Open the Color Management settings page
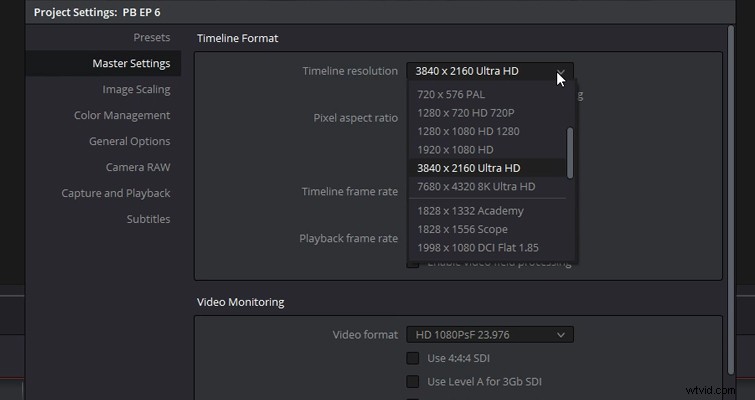 click(x=122, y=116)
